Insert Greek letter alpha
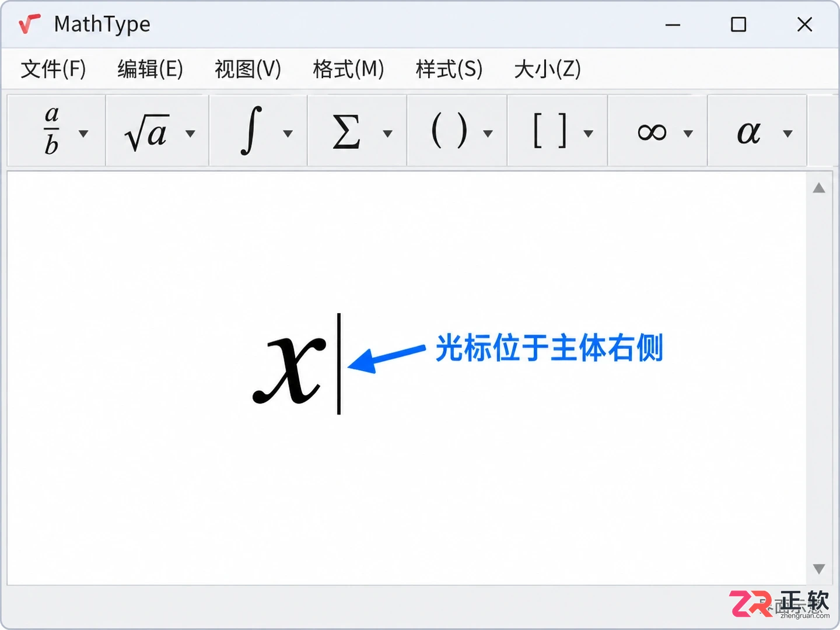The width and height of the screenshot is (840, 630). pyautogui.click(x=748, y=133)
